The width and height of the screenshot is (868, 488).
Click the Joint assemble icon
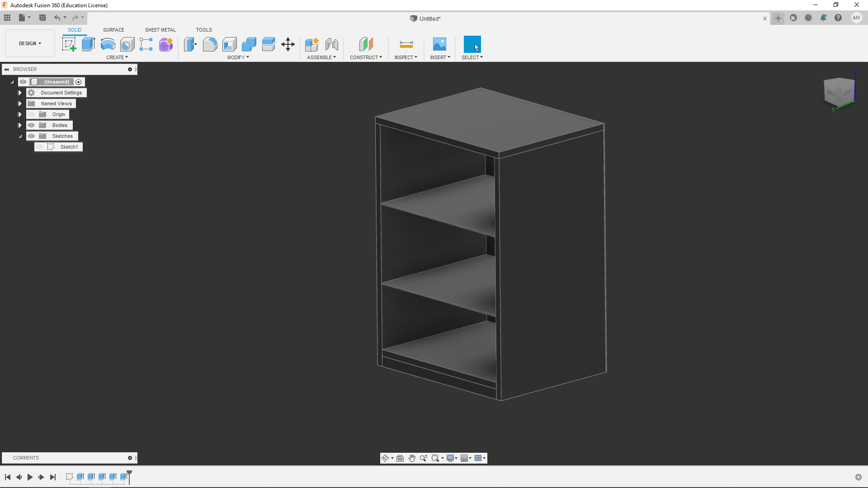pyautogui.click(x=331, y=44)
